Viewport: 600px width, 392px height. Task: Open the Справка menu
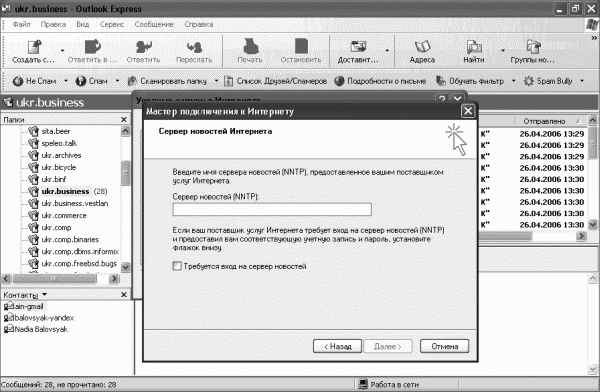pyautogui.click(x=199, y=24)
